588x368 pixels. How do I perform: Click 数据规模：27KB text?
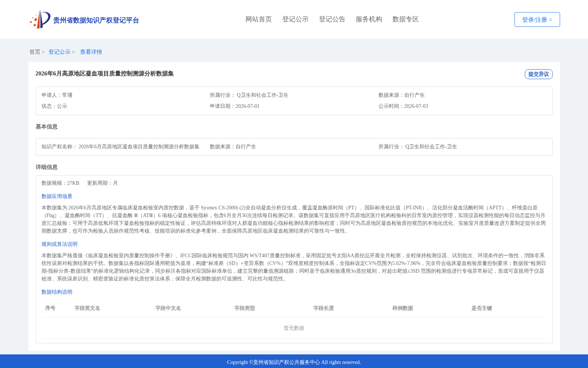[60, 183]
